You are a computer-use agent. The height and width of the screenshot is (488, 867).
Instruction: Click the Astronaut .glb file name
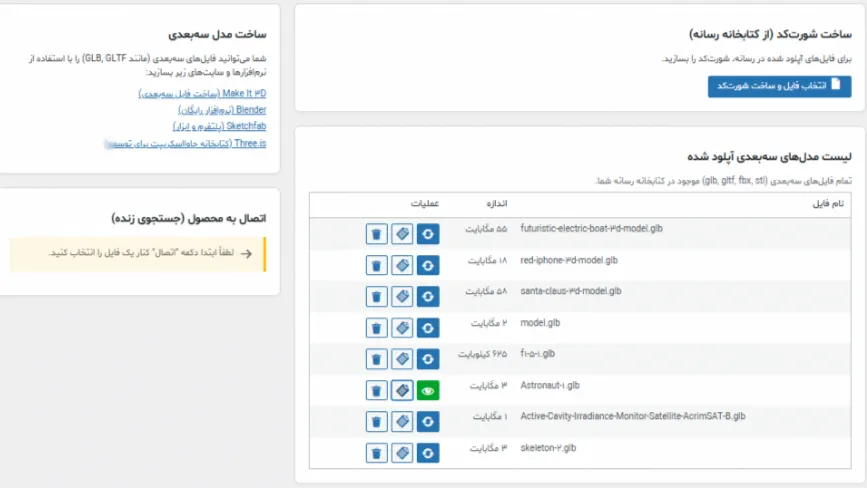(x=550, y=385)
